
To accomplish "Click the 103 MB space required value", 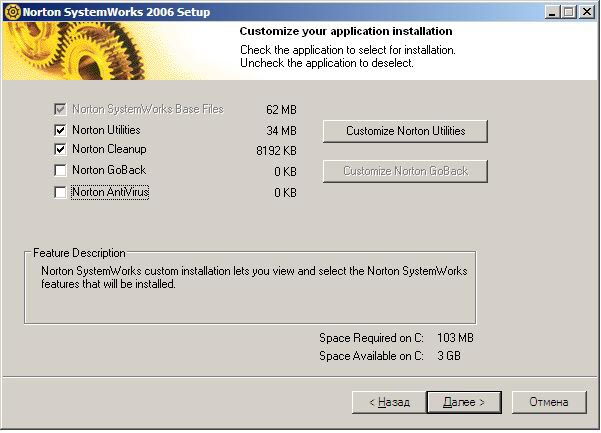I will tap(455, 338).
